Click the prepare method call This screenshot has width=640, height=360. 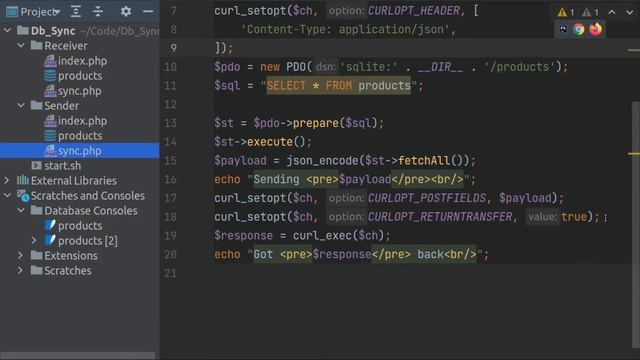(x=316, y=123)
